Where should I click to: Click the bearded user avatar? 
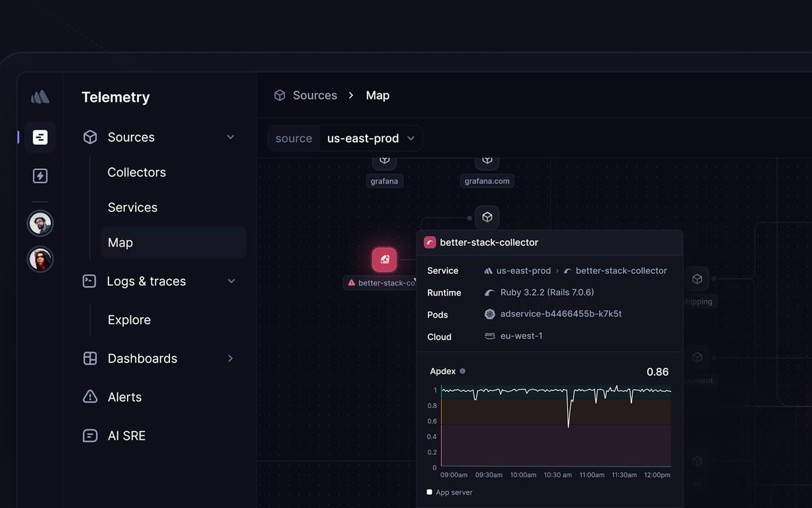[40, 224]
